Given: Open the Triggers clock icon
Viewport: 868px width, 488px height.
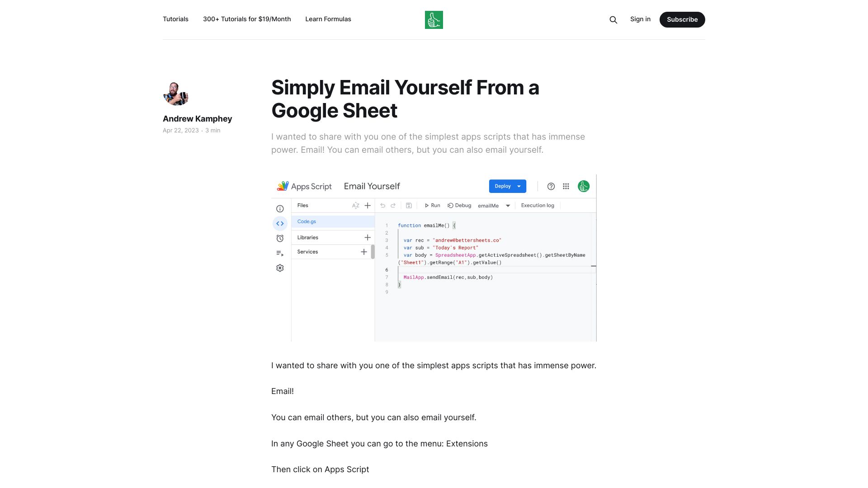Looking at the screenshot, I should [280, 239].
